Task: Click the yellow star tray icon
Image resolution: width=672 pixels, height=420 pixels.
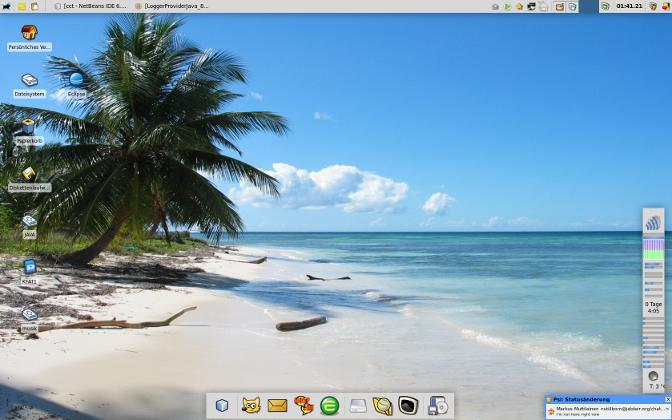Action: click(519, 6)
